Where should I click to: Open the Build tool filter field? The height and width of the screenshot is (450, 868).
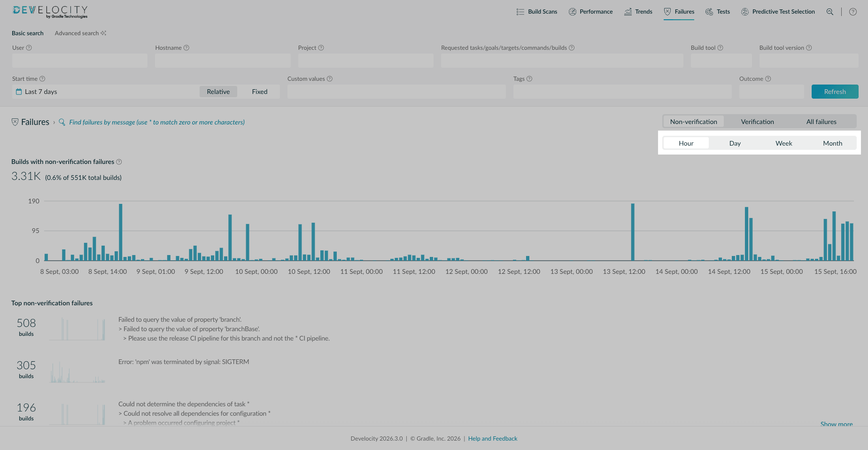(x=721, y=61)
